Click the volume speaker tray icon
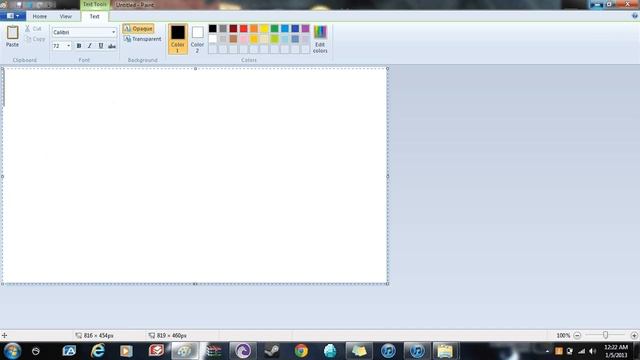Screen dimensions: 640x360 pos(593,351)
